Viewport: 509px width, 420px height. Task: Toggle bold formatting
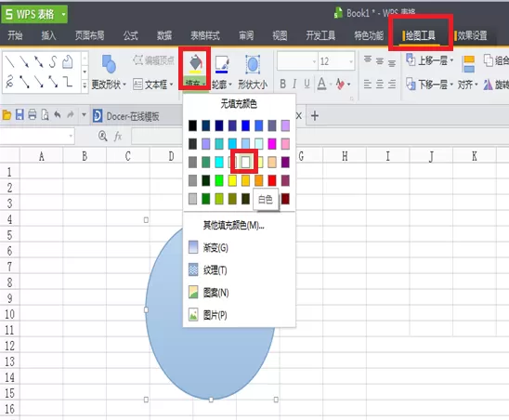pos(282,85)
